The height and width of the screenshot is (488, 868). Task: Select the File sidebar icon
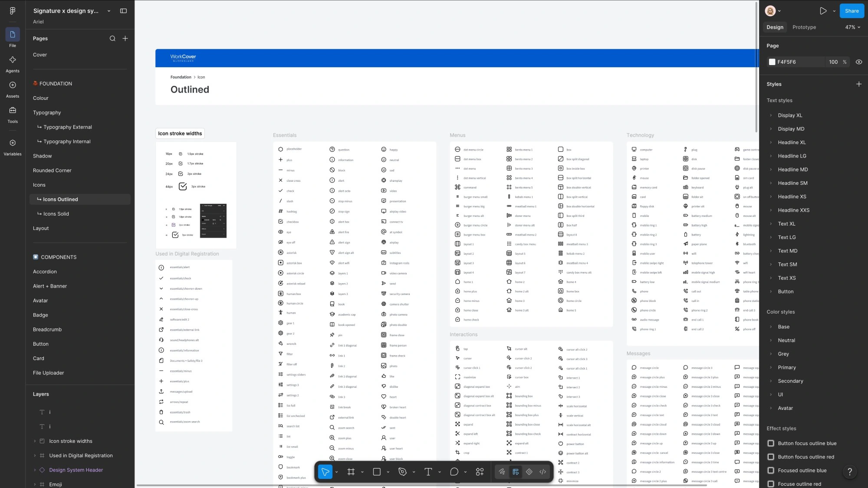(x=13, y=34)
